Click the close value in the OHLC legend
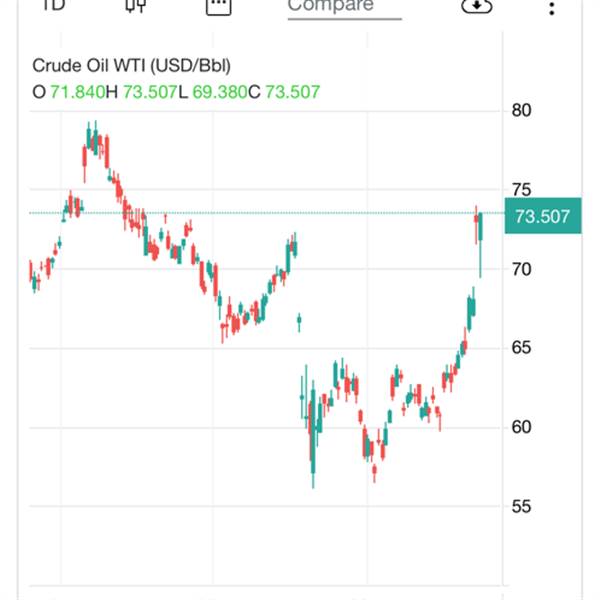600x600 pixels. 292,92
